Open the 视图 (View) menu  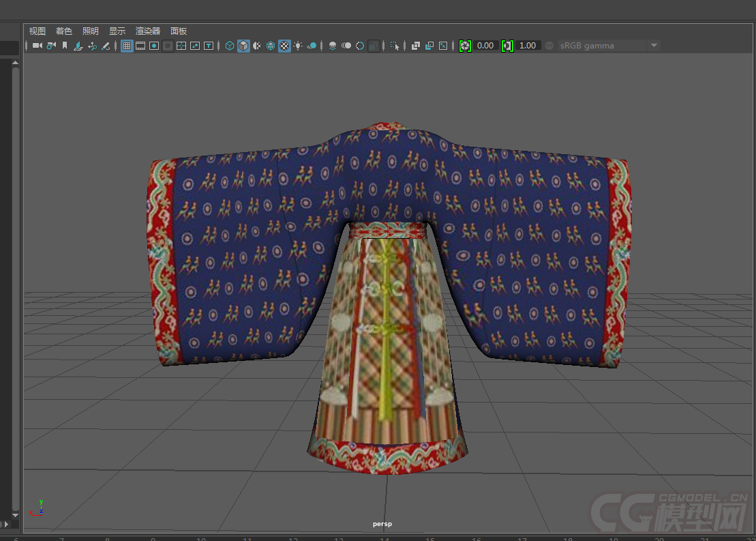(x=37, y=31)
